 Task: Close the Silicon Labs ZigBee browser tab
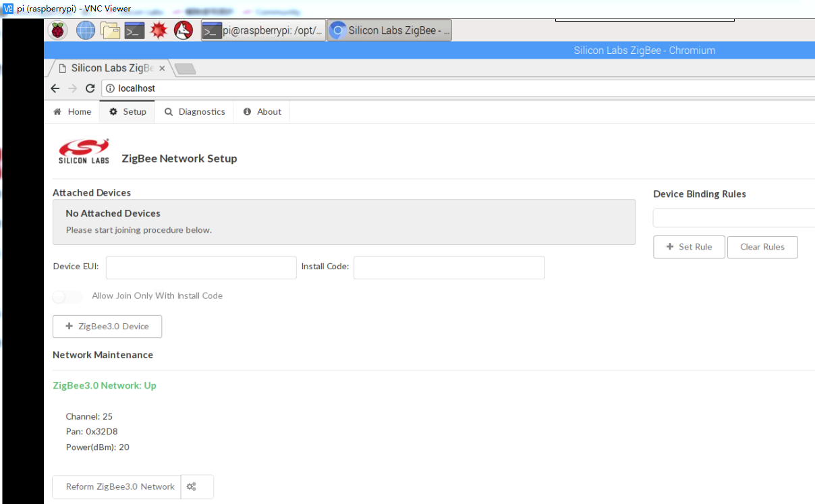point(162,68)
